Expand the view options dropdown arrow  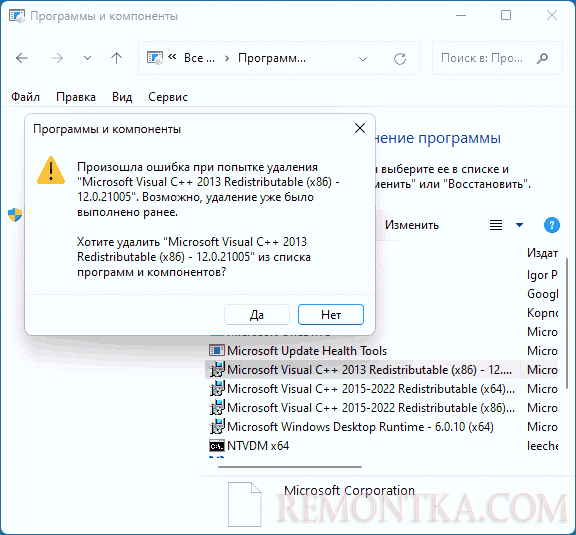(x=519, y=225)
